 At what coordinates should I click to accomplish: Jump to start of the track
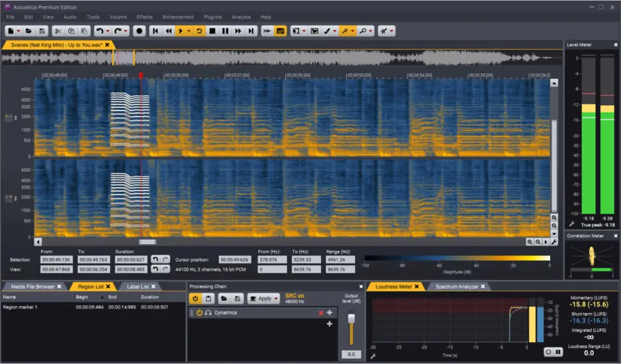tap(156, 30)
